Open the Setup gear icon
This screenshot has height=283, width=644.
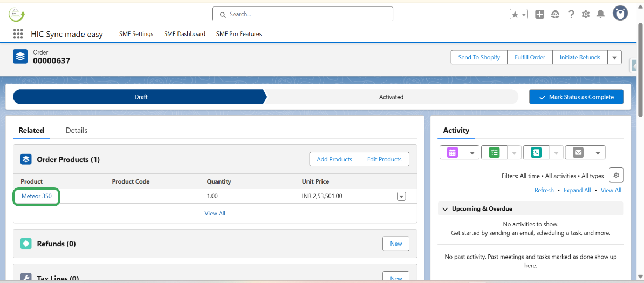[586, 15]
